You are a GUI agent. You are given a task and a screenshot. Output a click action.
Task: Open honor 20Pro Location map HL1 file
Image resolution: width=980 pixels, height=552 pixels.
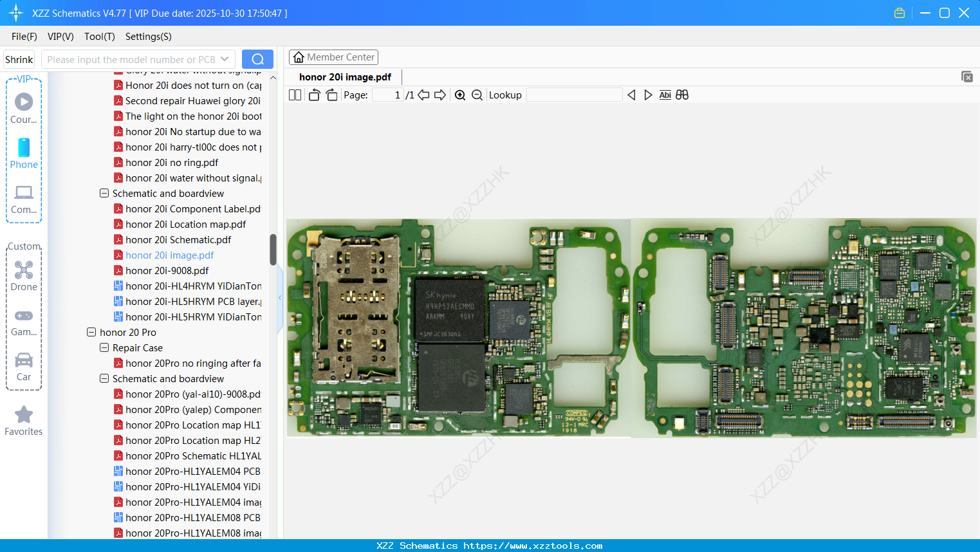[187, 425]
